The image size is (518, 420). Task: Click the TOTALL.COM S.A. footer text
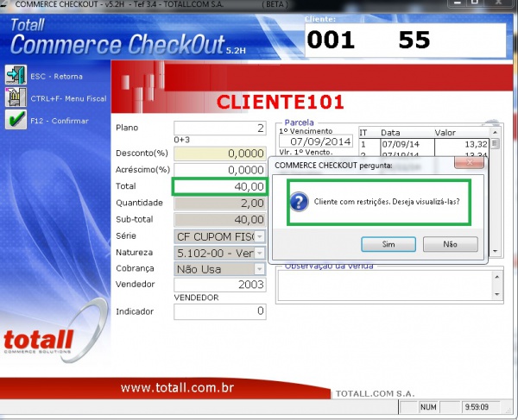point(375,393)
